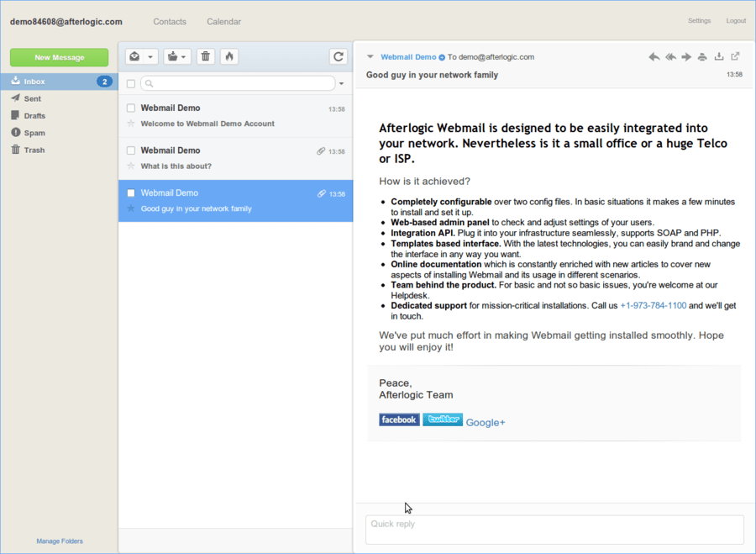Viewport: 756px width, 554px height.
Task: Open the Manage Folders link
Action: (59, 541)
